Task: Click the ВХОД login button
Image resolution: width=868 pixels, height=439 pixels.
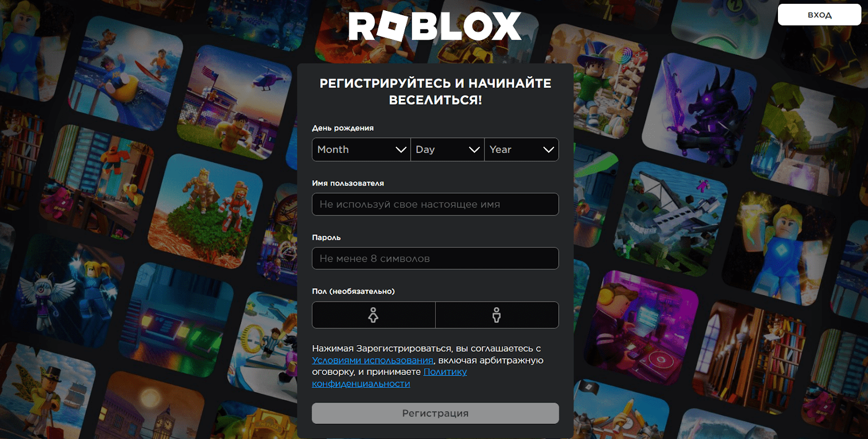Action: 819,15
